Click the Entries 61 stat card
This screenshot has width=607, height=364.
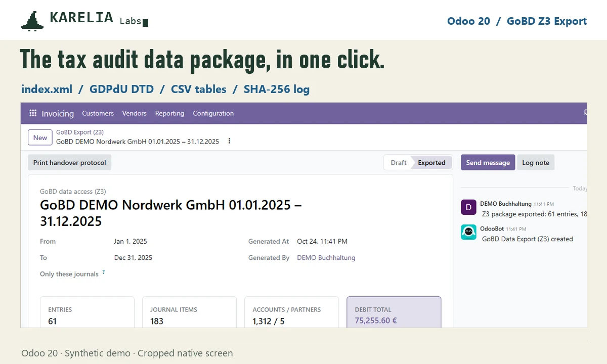coord(87,312)
